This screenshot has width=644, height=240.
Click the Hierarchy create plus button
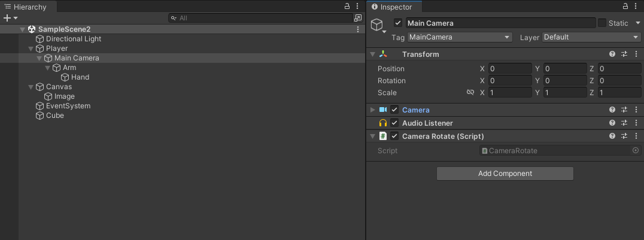point(7,18)
